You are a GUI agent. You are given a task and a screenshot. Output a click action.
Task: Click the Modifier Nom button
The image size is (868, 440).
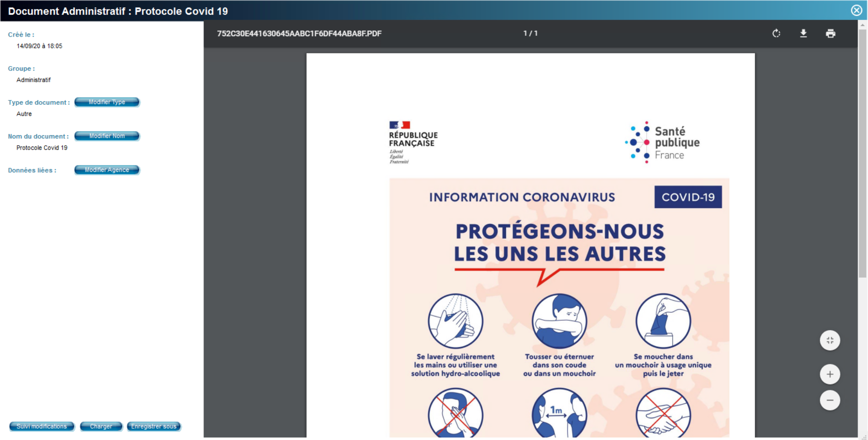tap(107, 136)
